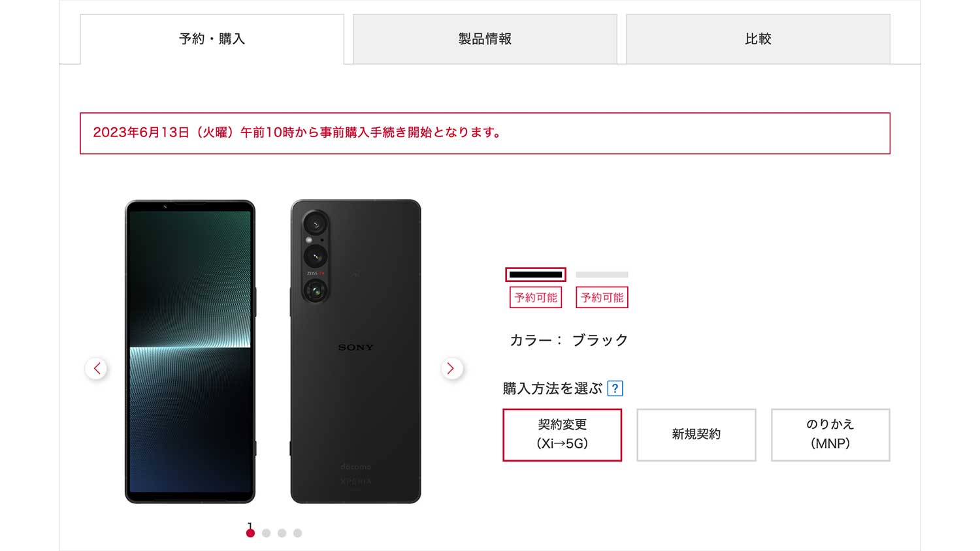Image resolution: width=980 pixels, height=551 pixels.
Task: Click the red June 13 purchase notice banner
Action: [485, 133]
